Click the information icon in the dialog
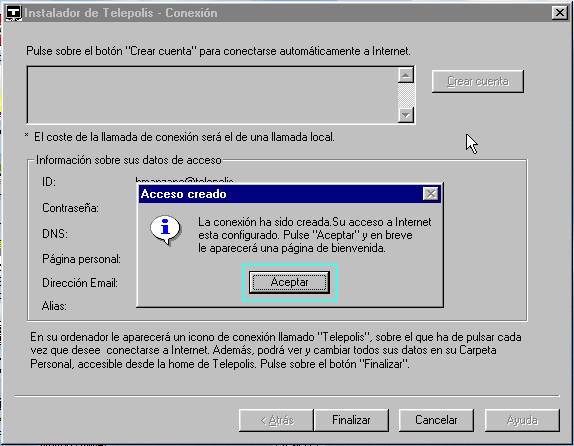 pos(166,230)
